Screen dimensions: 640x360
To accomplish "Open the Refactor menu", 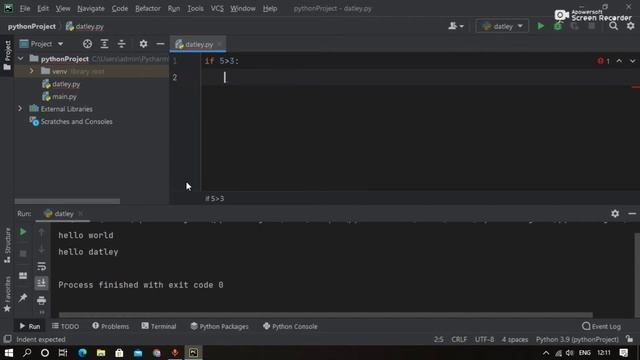I will (x=148, y=8).
